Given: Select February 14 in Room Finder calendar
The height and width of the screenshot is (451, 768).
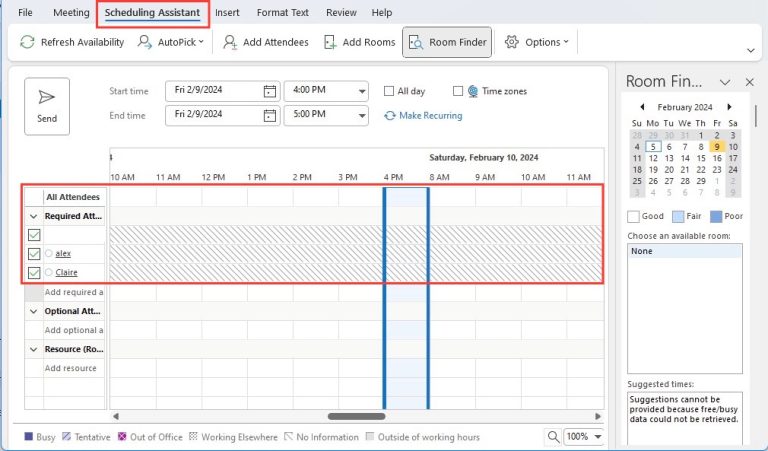Looking at the screenshot, I should click(x=685, y=158).
